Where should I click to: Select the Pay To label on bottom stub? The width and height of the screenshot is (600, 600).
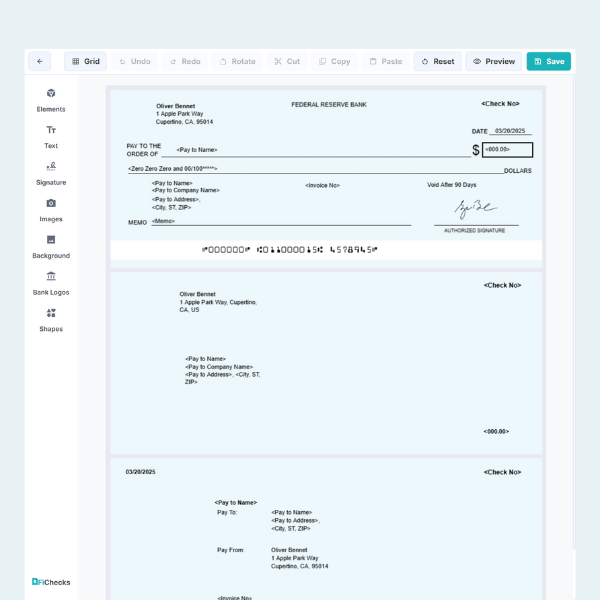[227, 512]
